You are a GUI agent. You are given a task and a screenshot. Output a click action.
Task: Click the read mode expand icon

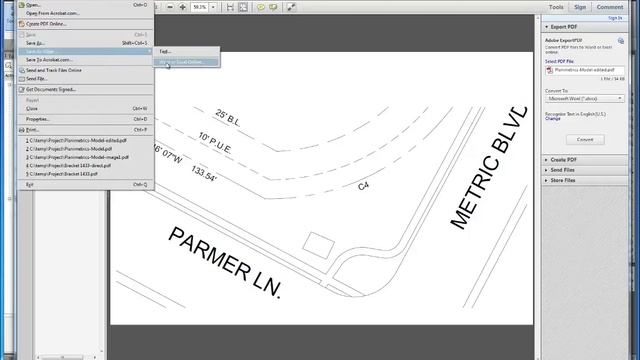point(291,7)
